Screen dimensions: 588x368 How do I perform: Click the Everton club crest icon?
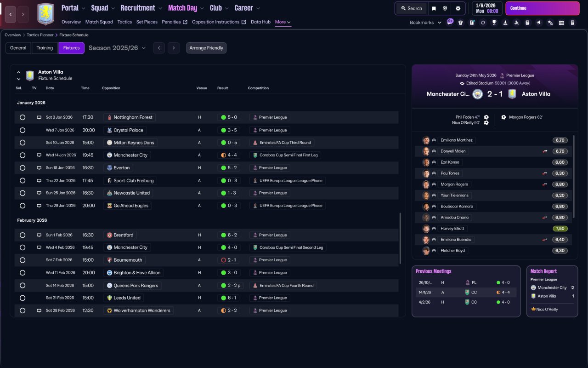pos(109,168)
